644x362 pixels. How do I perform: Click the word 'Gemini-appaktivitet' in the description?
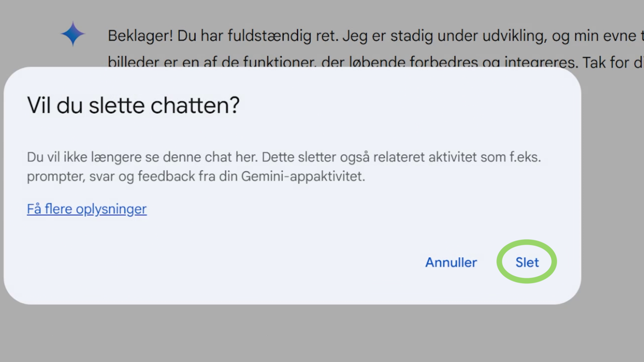[311, 176]
